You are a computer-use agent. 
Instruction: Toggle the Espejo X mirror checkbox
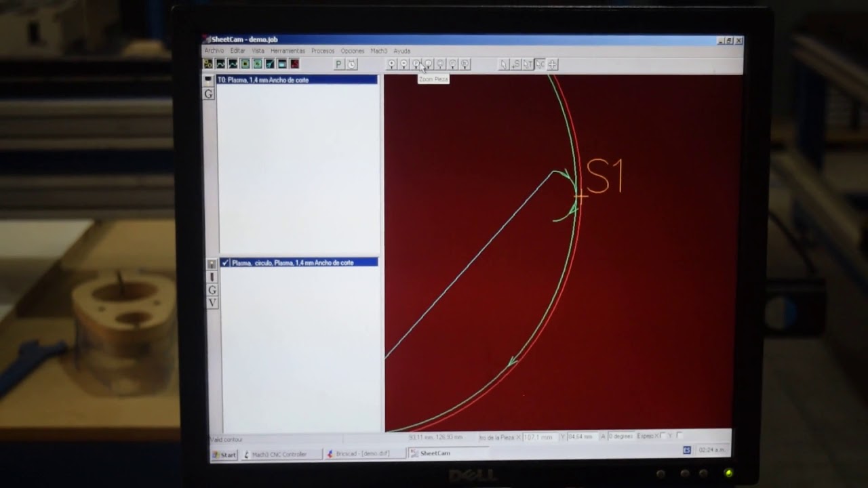point(663,435)
